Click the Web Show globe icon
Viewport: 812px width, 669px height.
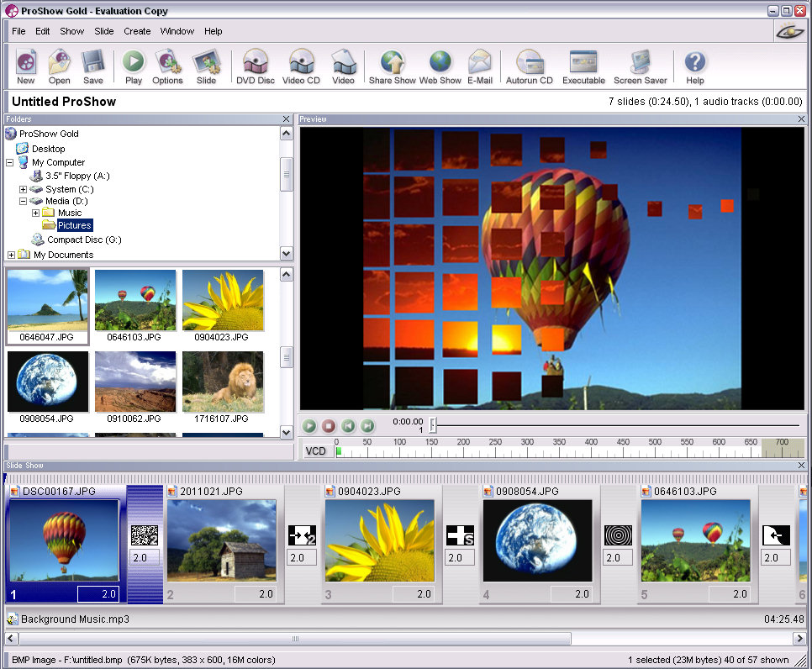coord(440,64)
